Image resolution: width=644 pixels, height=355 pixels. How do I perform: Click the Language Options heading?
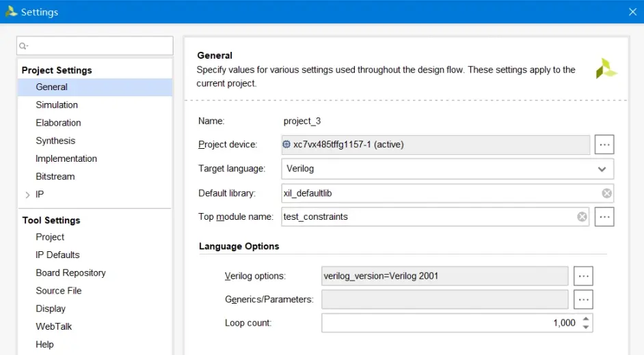239,246
